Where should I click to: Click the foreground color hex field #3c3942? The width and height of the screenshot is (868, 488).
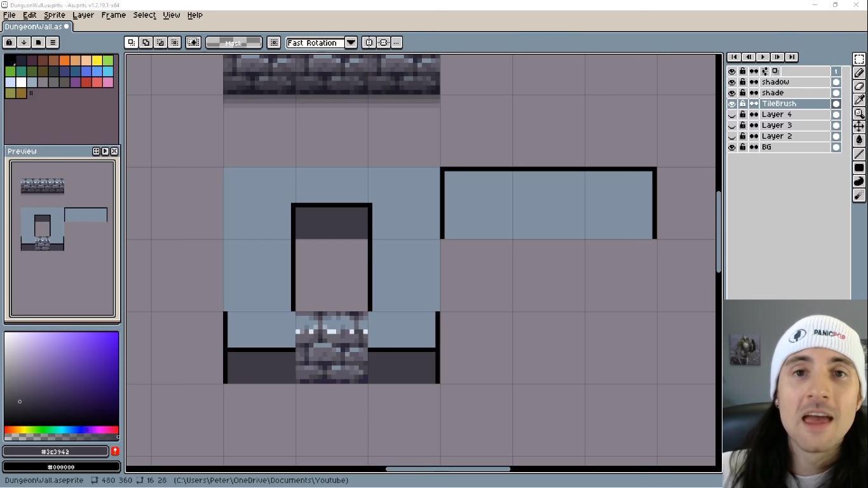(56, 452)
